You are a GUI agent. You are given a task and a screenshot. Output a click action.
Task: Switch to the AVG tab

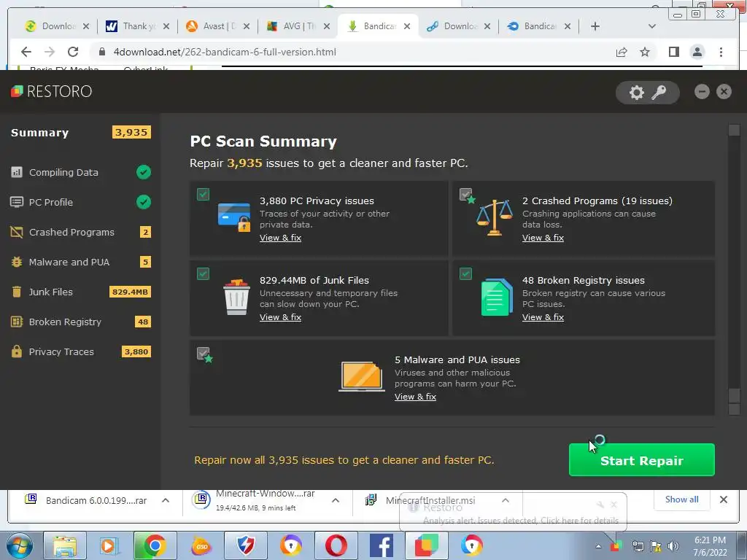pyautogui.click(x=298, y=26)
